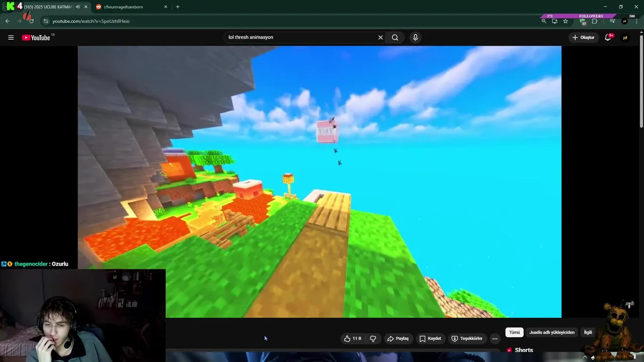Click the page vertical scrollbar
The width and height of the screenshot is (644, 362).
click(x=641, y=80)
